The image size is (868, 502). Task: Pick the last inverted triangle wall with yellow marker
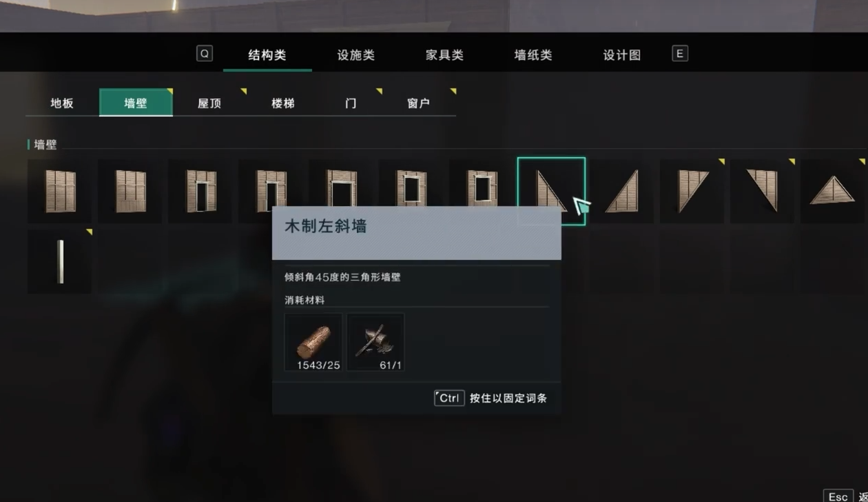(763, 191)
